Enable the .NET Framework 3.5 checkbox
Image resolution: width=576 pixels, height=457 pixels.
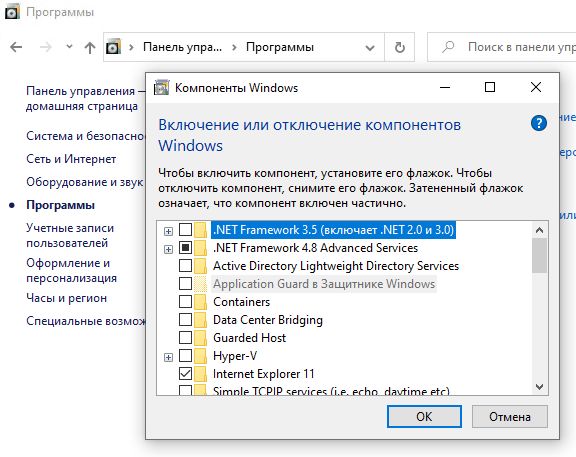(185, 230)
